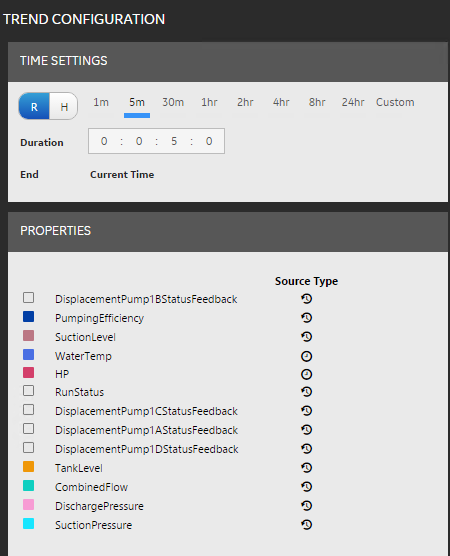450x556 pixels.
Task: Click the Duration time input field
Action: 156,141
